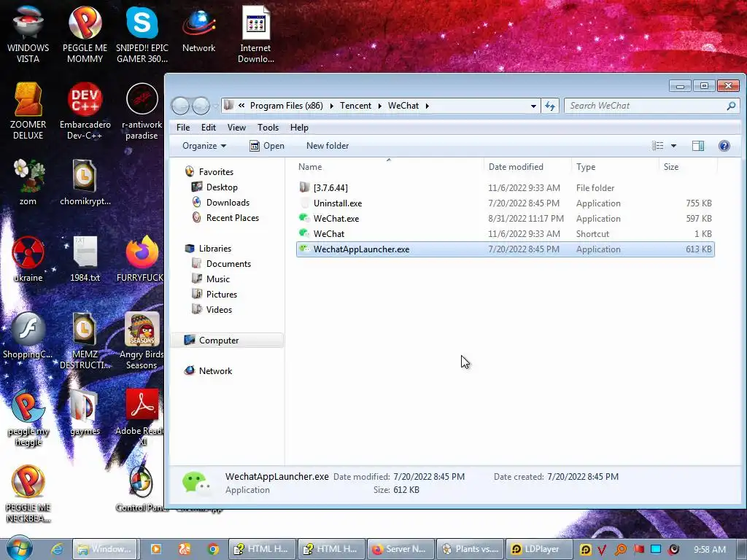Select Computer in the navigation pane
Viewport: 747px width, 560px height.
tap(228, 340)
